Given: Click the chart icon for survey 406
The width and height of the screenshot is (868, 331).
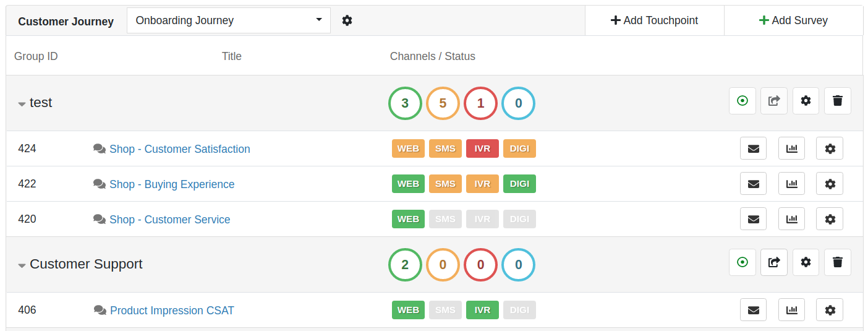Looking at the screenshot, I should (791, 310).
